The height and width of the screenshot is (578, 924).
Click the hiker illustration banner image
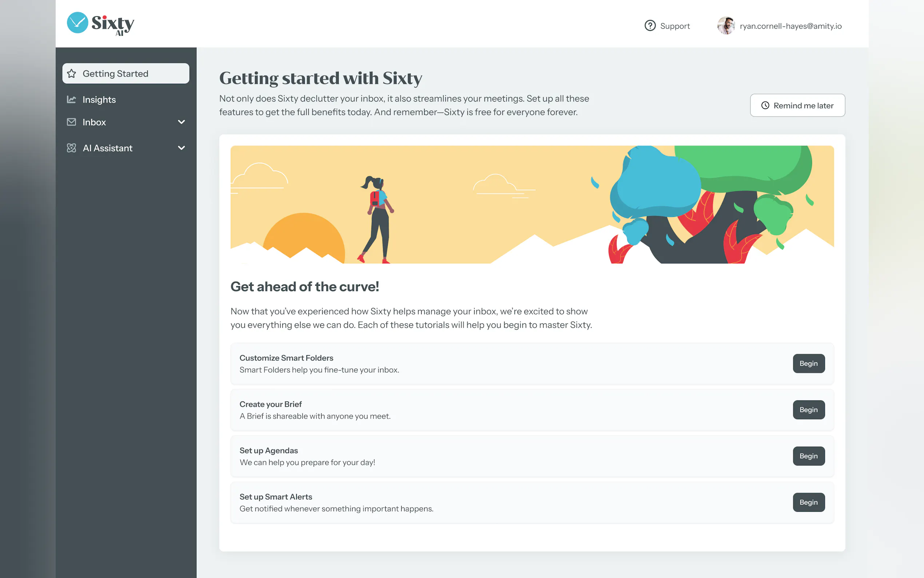[x=532, y=204]
